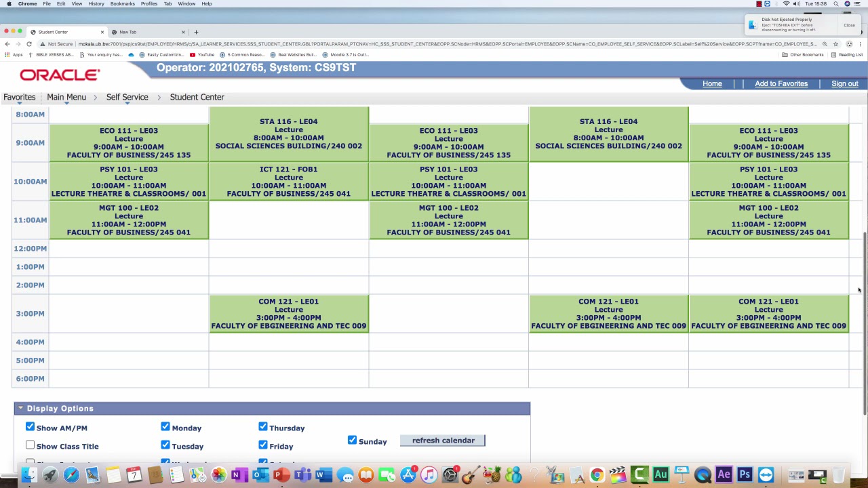This screenshot has width=868, height=488.
Task: Open Adobe Photoshop from the dock
Action: [x=745, y=475]
